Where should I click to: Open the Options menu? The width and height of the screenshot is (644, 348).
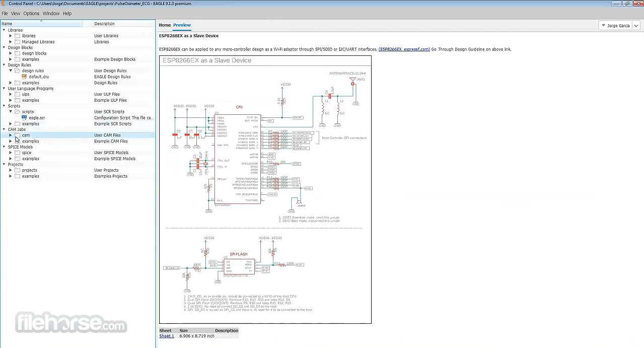click(31, 14)
